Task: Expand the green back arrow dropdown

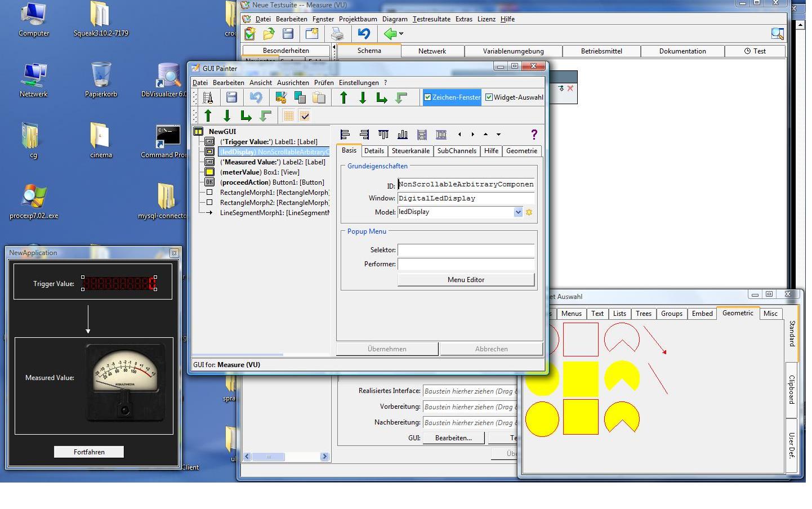Action: [x=401, y=34]
